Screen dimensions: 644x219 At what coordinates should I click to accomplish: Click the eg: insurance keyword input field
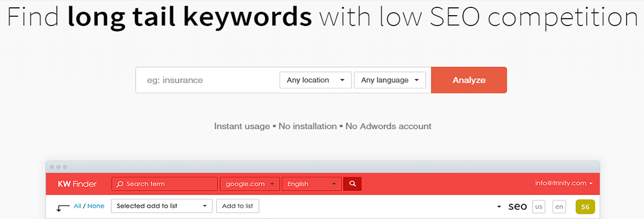pos(208,80)
